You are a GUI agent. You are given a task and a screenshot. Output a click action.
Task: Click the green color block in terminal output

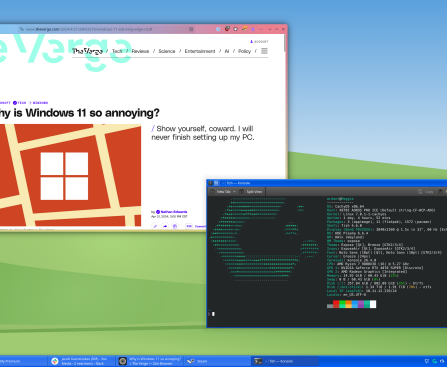tap(342, 304)
